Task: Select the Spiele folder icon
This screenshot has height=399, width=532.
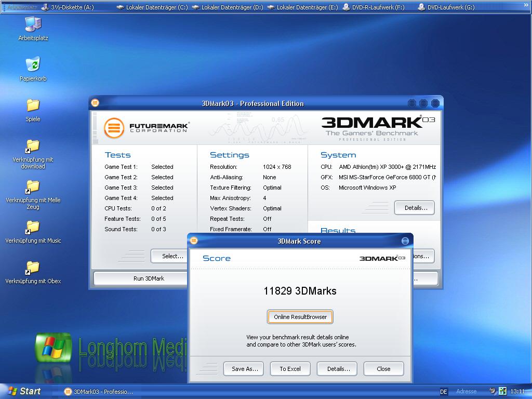Action: 33,110
